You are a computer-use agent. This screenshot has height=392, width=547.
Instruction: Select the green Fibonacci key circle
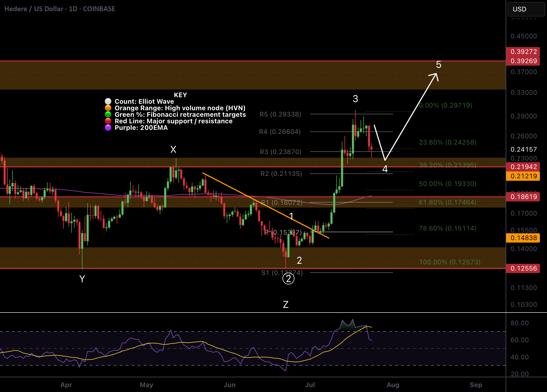click(108, 115)
